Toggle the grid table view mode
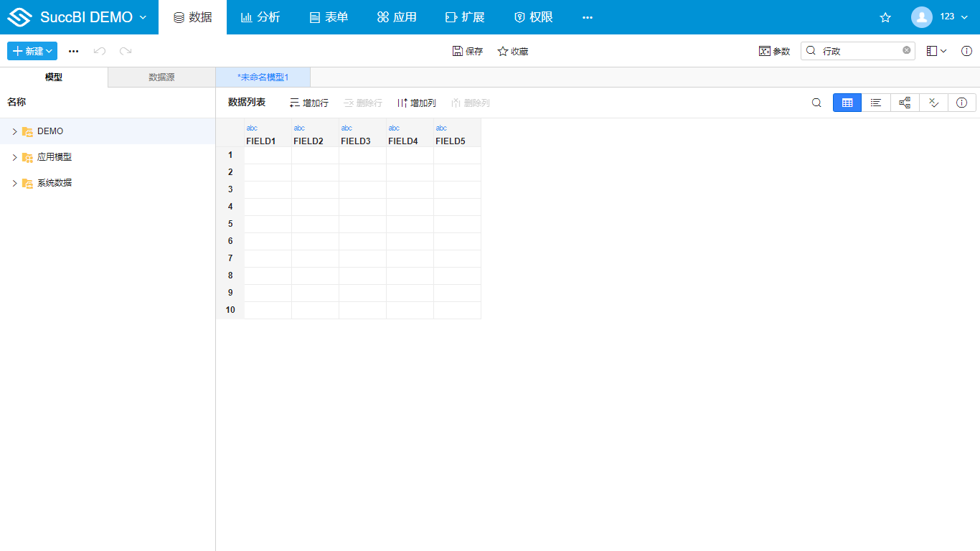980x551 pixels. click(x=847, y=103)
